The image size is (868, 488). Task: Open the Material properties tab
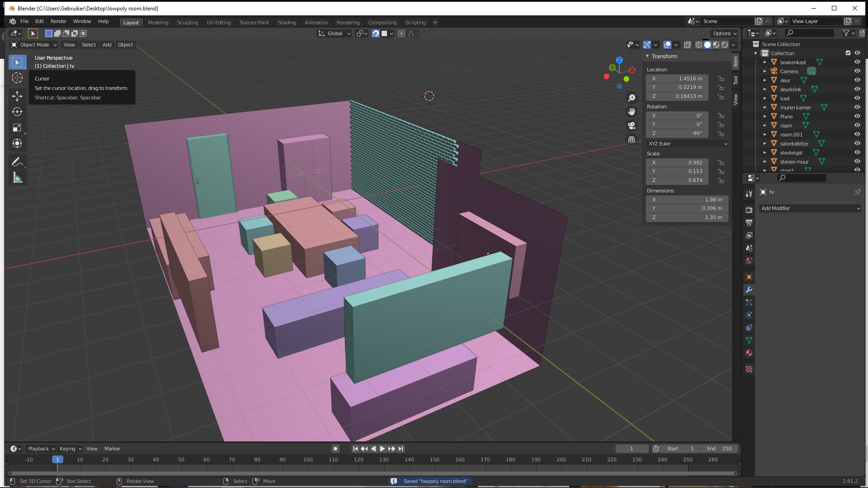click(x=749, y=353)
